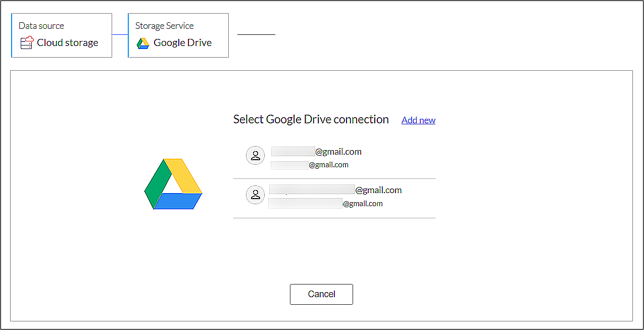Click the smaller email under the second account
644x330 pixels.
pyautogui.click(x=325, y=204)
